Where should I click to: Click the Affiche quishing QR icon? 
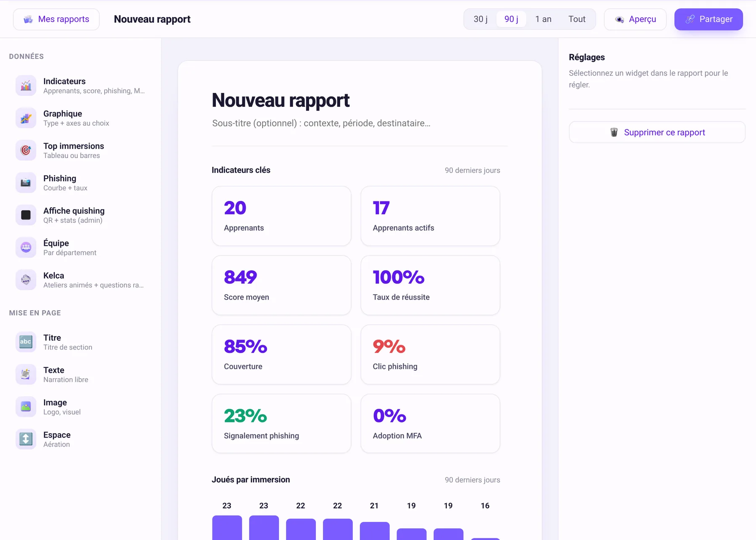click(x=26, y=215)
